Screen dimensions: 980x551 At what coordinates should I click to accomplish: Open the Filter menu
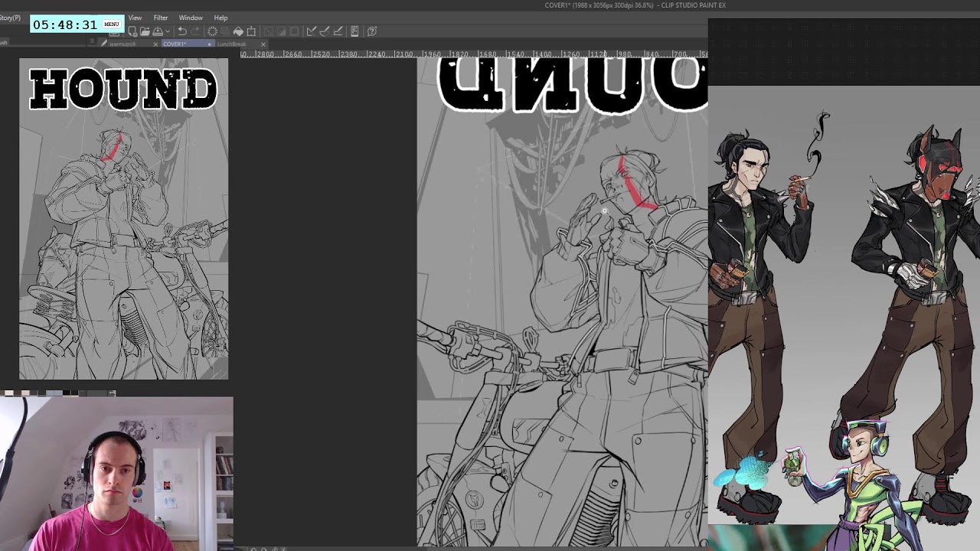pos(161,18)
